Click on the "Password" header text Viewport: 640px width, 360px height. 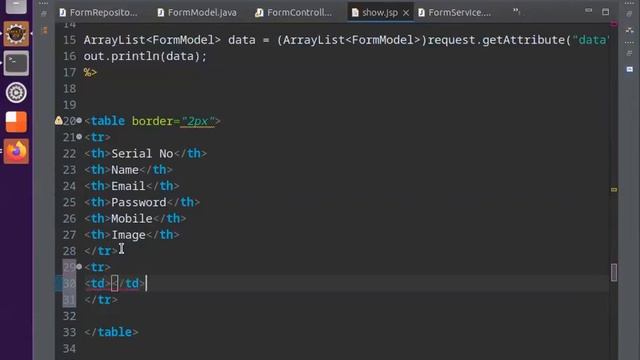(139, 202)
